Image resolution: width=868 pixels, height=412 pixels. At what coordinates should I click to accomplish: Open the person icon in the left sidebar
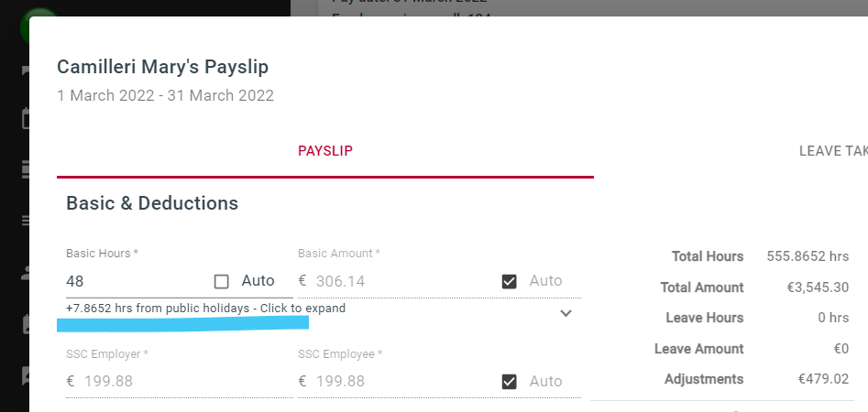point(27,272)
